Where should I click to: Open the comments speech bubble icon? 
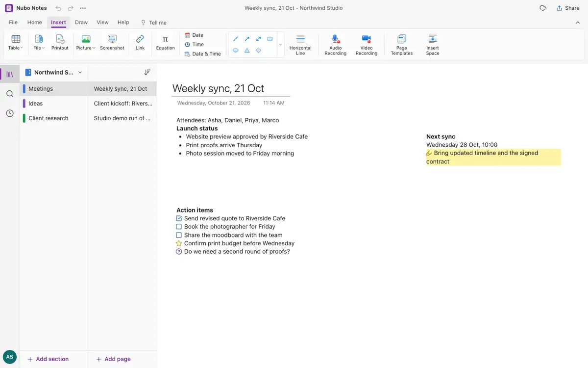[x=543, y=8]
